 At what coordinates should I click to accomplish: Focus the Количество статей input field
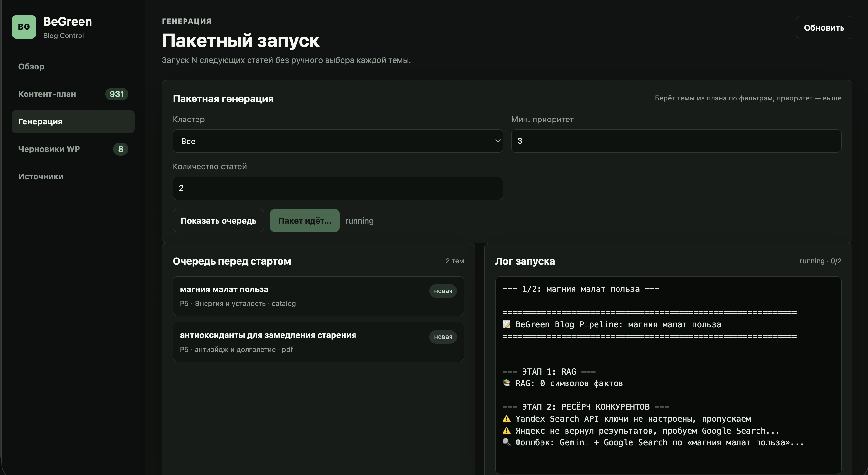(338, 188)
